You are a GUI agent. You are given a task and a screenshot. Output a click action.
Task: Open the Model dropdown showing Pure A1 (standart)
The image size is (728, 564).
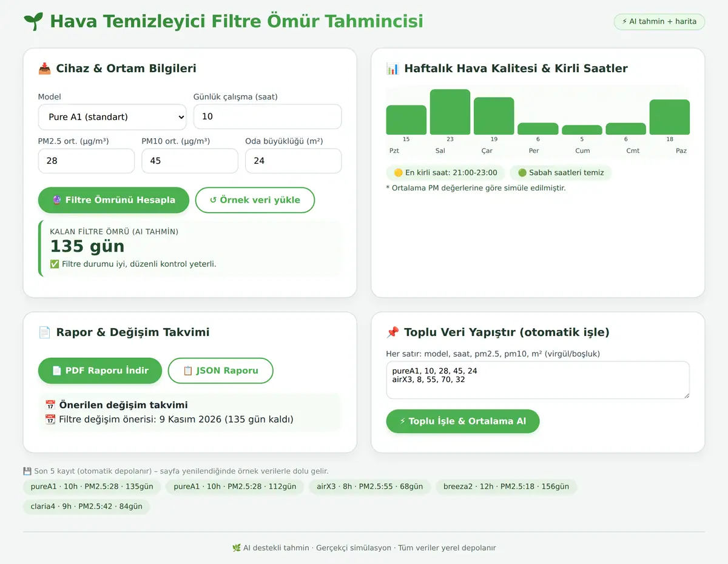(x=112, y=117)
